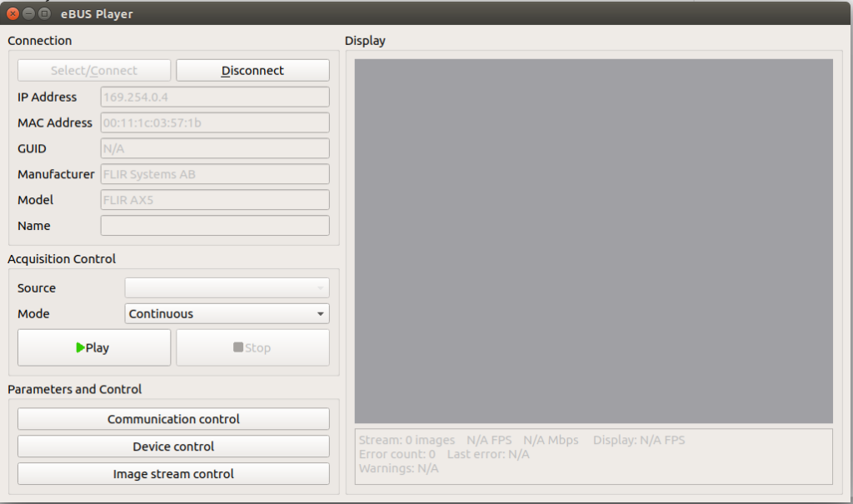
Task: Click the gray Display preview area
Action: click(x=593, y=240)
